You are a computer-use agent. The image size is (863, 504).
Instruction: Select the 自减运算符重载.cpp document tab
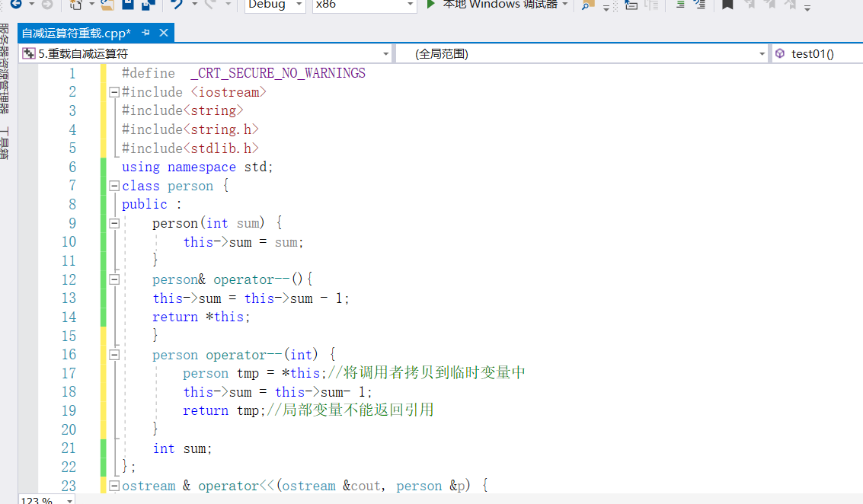[x=76, y=33]
